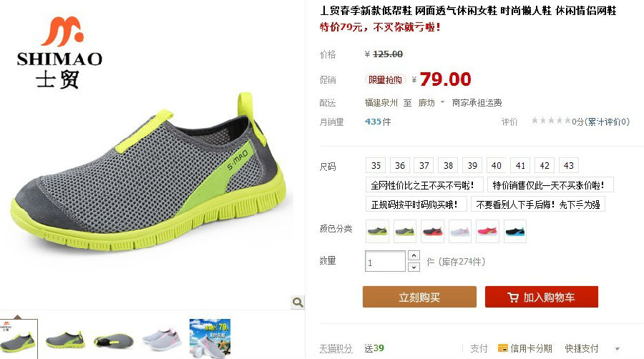
Task: Open the 累计评价 reviews link
Action: click(x=607, y=122)
